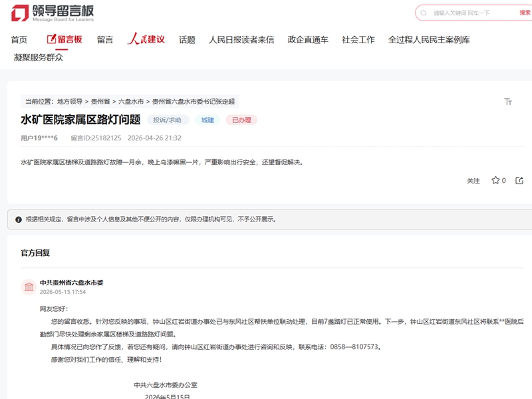The width and height of the screenshot is (532, 399).
Task: Click the 贵州省 breadcrumb link
Action: click(x=100, y=102)
